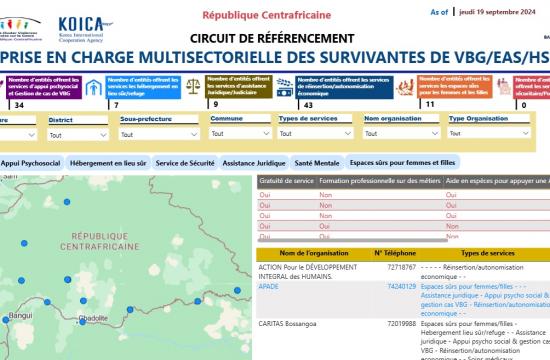Viewport: 550px width, 360px height.
Task: Click phone number 72019988
Action: click(x=402, y=324)
